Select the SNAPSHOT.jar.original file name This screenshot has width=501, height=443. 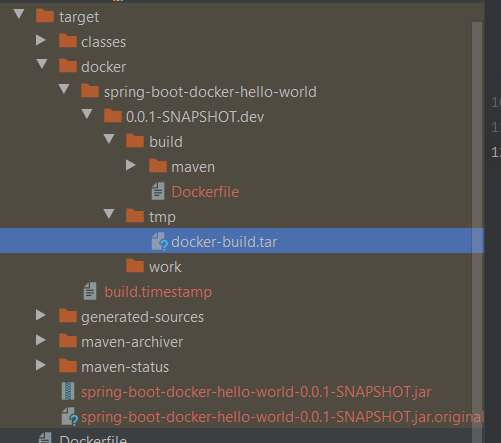pyautogui.click(x=282, y=417)
